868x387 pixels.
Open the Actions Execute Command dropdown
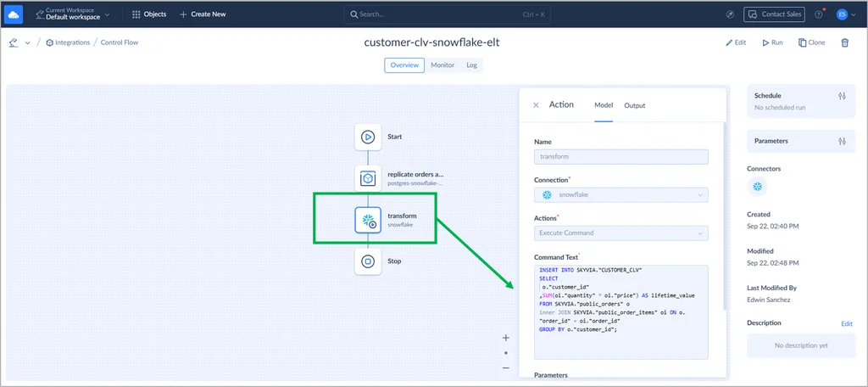[x=621, y=233]
